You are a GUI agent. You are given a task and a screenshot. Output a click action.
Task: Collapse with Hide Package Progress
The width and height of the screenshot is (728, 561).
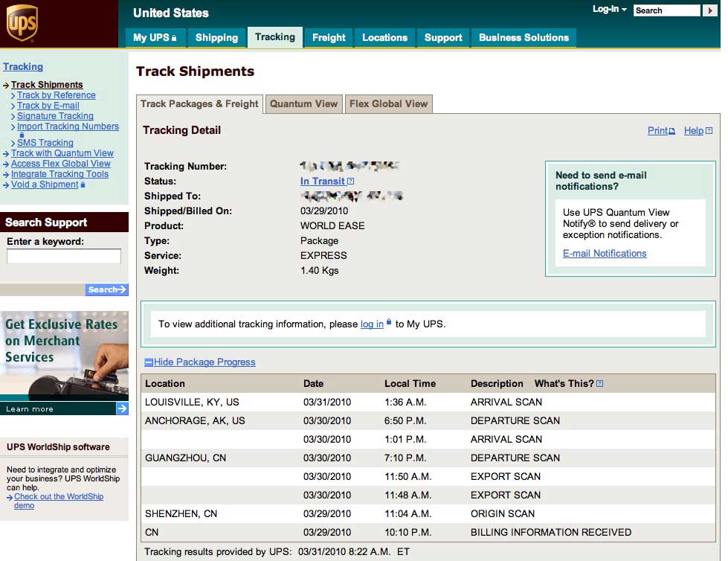(x=204, y=362)
